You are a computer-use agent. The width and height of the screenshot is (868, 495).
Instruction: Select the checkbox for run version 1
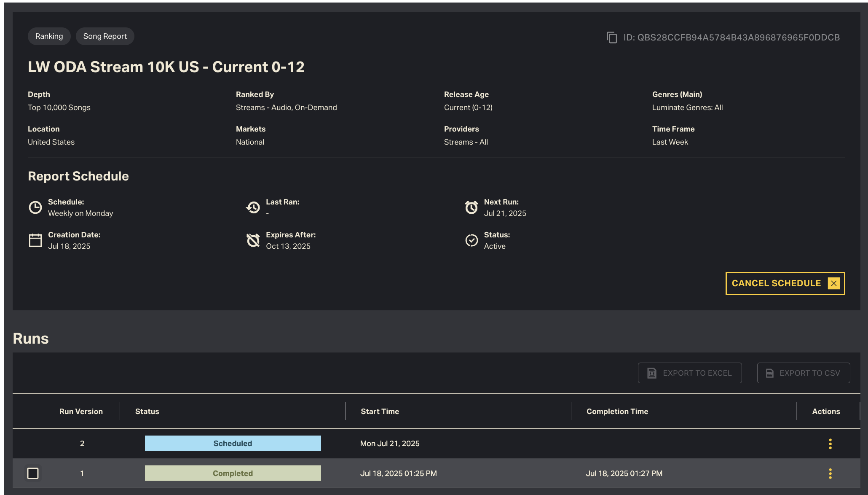(33, 473)
